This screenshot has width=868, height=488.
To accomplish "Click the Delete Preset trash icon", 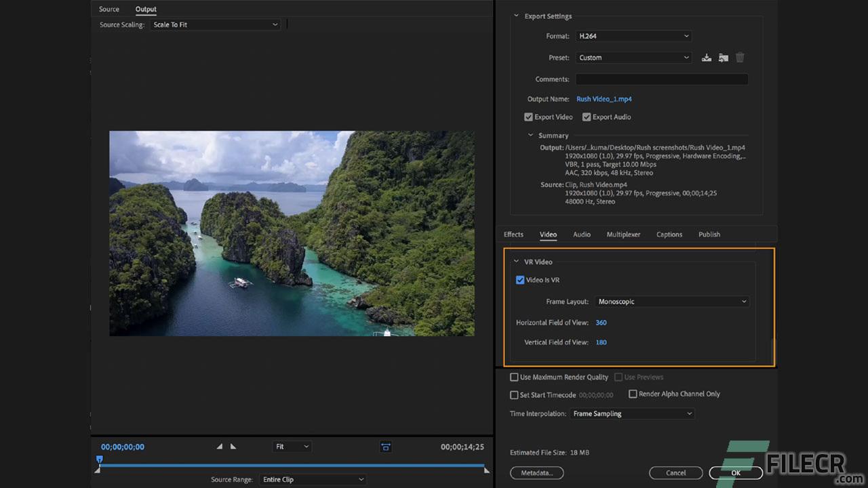I will 739,58.
